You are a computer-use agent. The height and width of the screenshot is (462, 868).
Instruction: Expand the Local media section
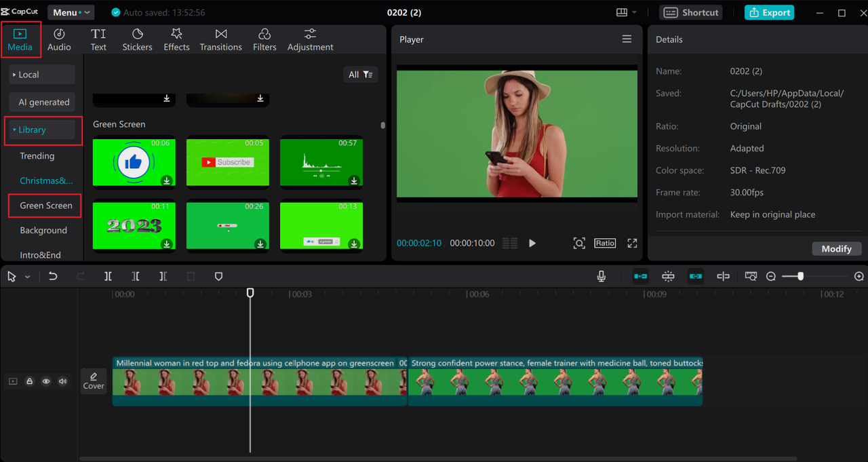(x=42, y=75)
